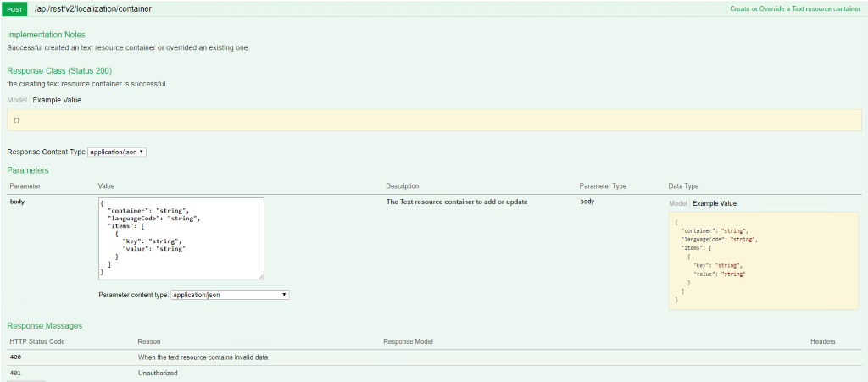868x382 pixels.
Task: Click the Response Messages section heading
Action: click(44, 326)
